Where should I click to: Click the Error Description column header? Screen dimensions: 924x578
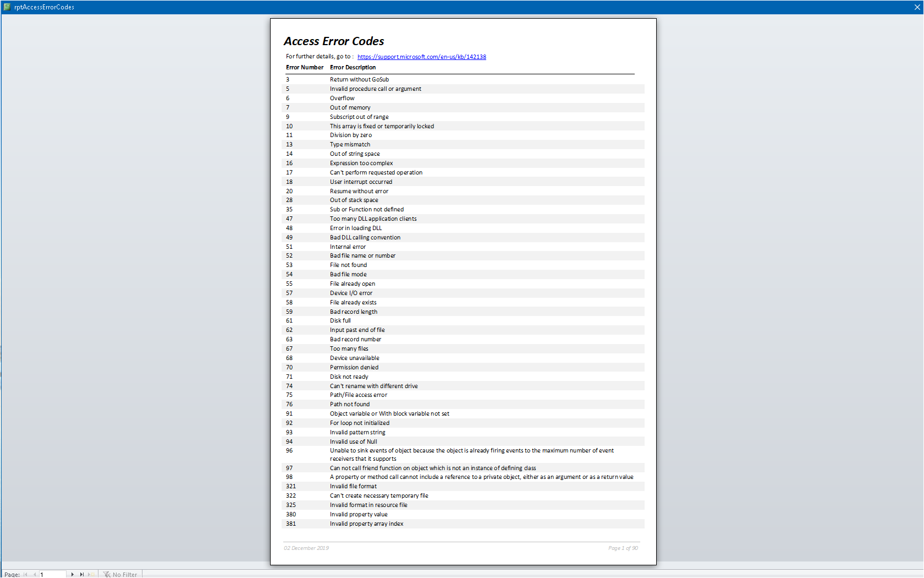point(353,68)
